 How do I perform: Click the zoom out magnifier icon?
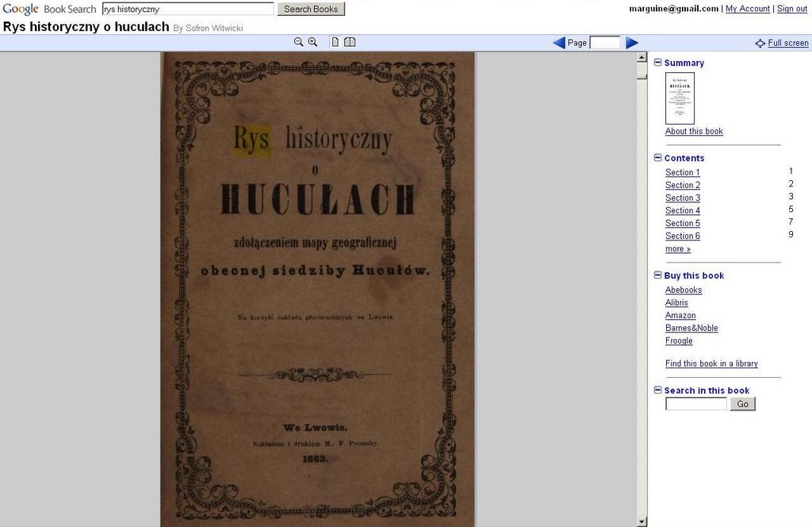(298, 42)
